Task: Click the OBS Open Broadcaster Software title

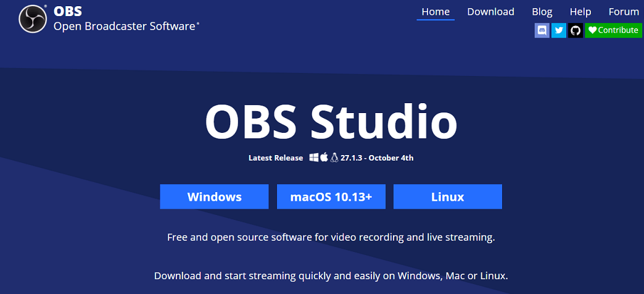Action: (126, 19)
